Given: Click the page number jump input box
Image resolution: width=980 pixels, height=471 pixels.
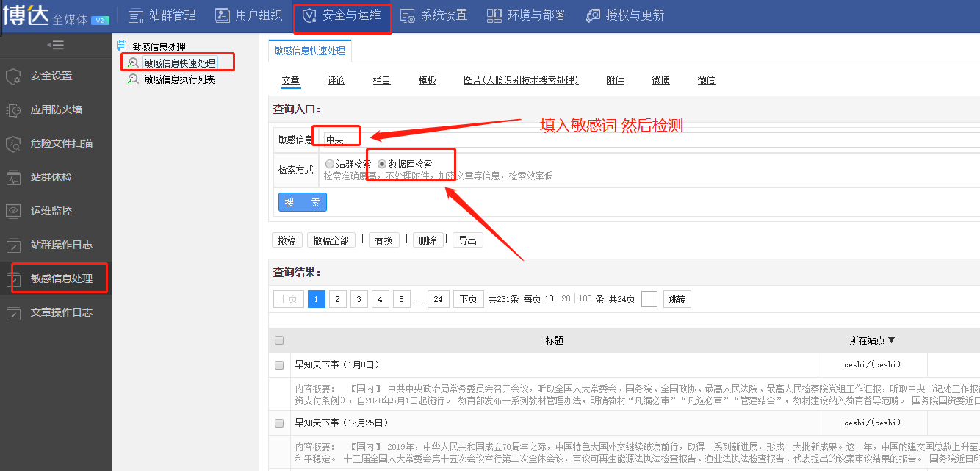Looking at the screenshot, I should pos(649,299).
